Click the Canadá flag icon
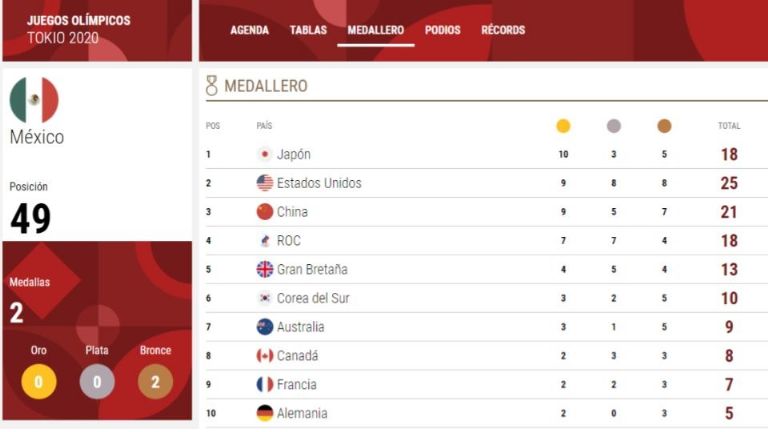 [265, 356]
